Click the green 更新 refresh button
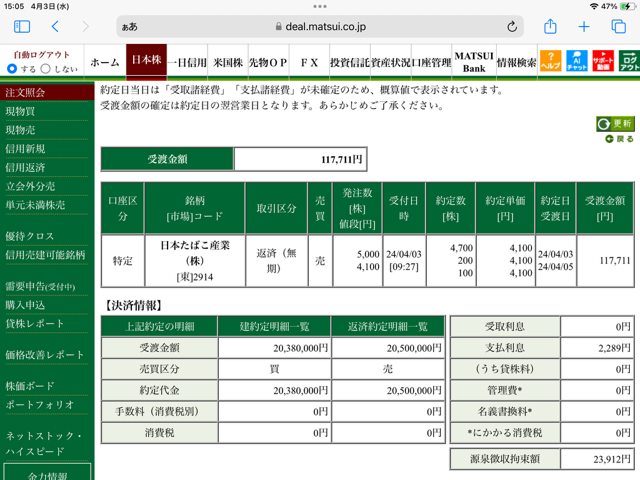640x480 pixels. (x=615, y=123)
